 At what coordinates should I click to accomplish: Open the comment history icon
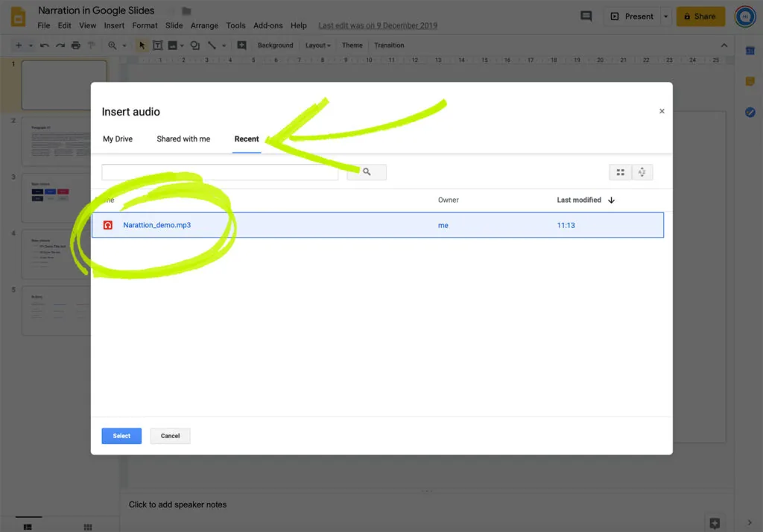point(586,16)
